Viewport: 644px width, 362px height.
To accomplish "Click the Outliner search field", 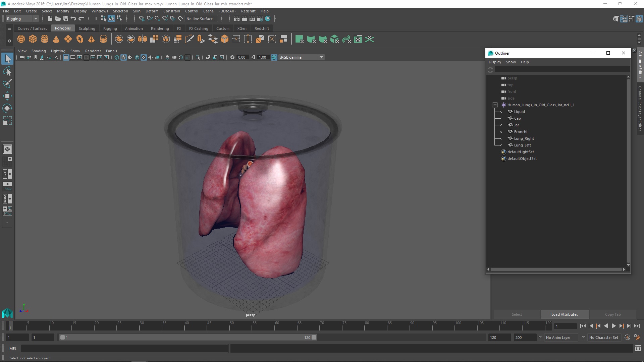I will point(562,69).
